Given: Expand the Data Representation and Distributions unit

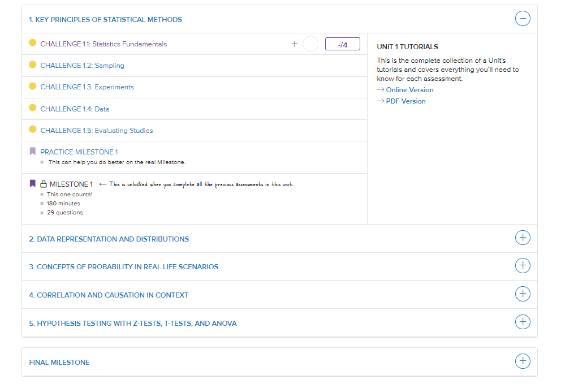Looking at the screenshot, I should 523,238.
